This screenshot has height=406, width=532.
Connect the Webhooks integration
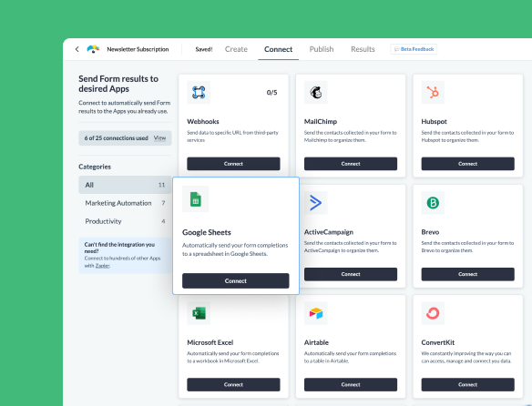tap(233, 164)
